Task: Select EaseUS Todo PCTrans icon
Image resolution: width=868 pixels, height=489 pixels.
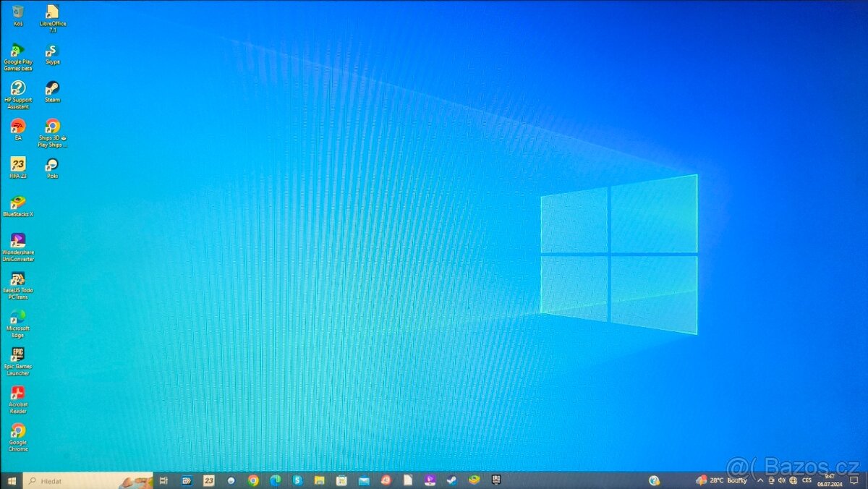Action: [18, 286]
